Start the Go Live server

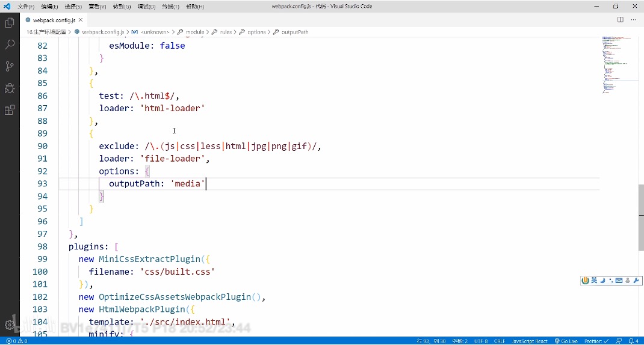click(x=566, y=341)
